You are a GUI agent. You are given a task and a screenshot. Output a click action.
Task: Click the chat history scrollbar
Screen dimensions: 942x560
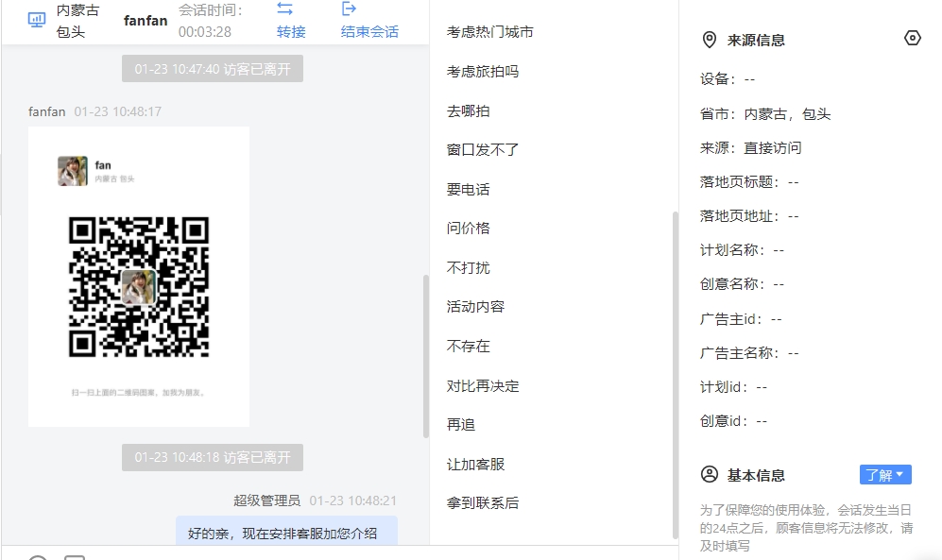426,357
